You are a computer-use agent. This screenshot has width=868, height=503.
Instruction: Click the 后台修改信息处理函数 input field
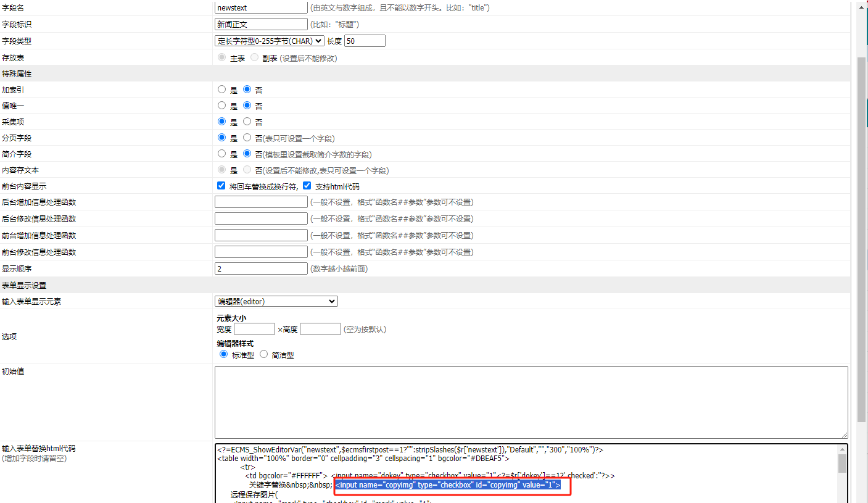pyautogui.click(x=261, y=218)
